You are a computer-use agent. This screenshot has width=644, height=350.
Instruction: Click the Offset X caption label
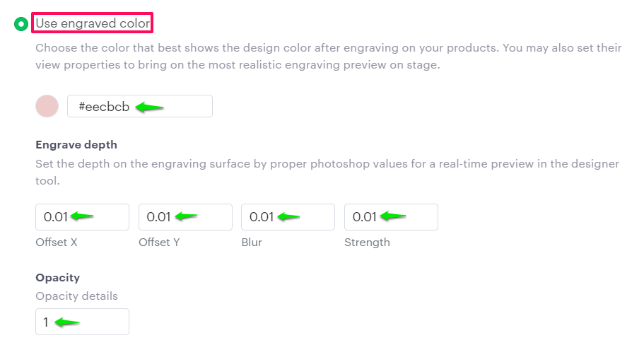(57, 242)
